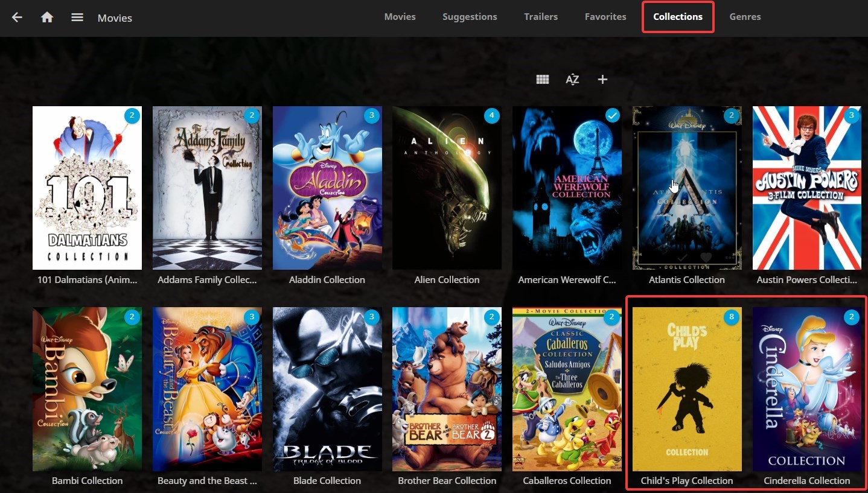The height and width of the screenshot is (493, 868).
Task: Click the A-Z sort icon
Action: pos(572,78)
